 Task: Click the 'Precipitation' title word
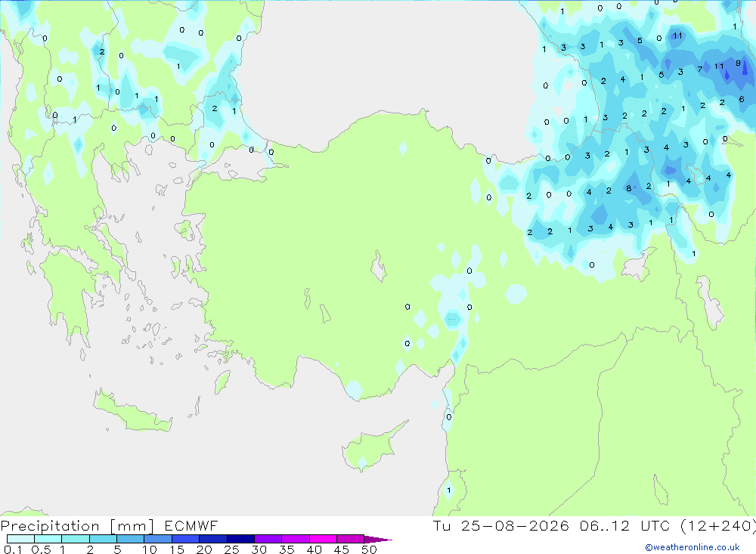50,526
